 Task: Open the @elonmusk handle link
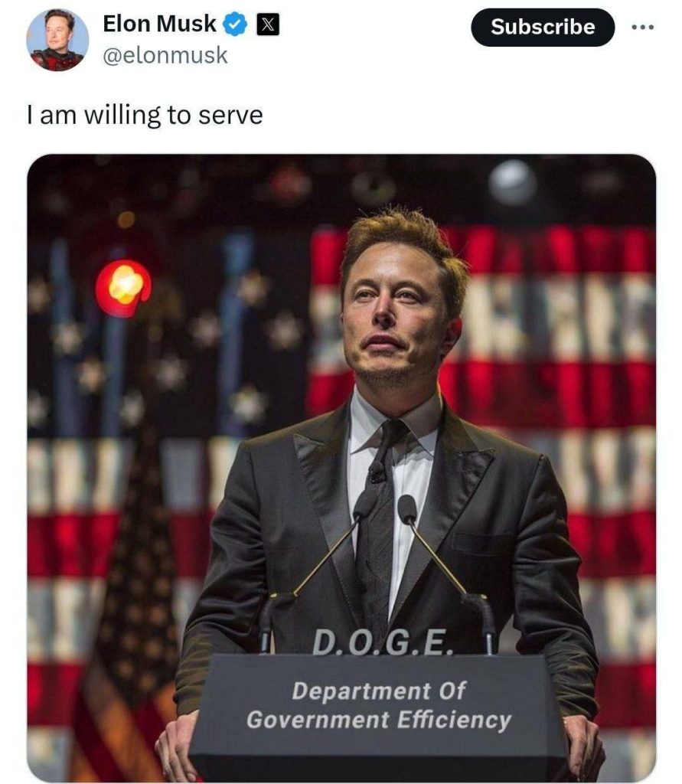(165, 55)
